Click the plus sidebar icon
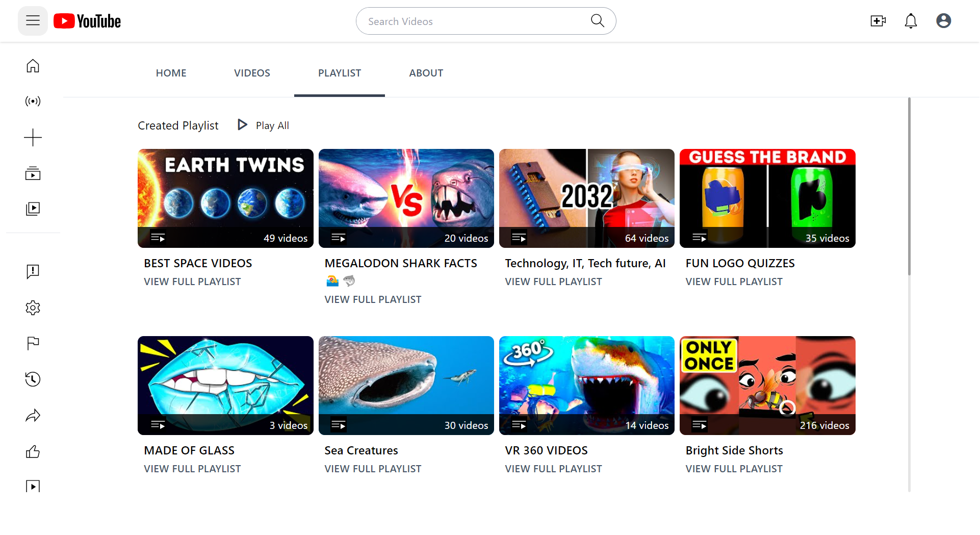The height and width of the screenshot is (535, 980). tap(33, 137)
